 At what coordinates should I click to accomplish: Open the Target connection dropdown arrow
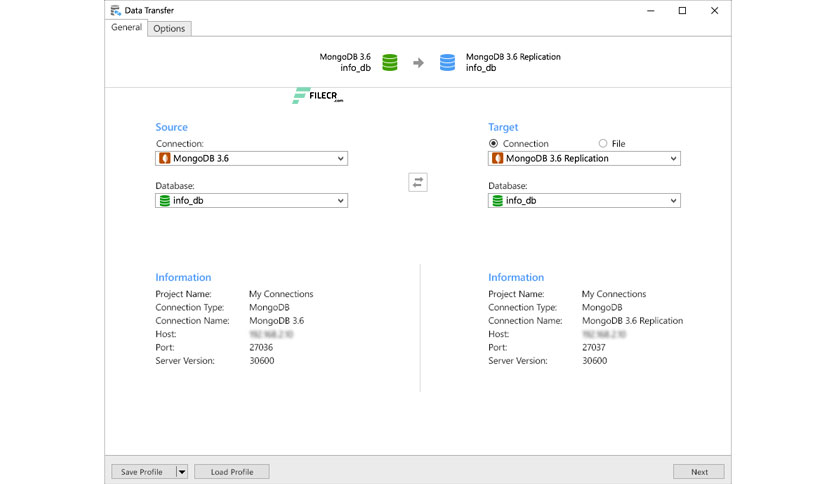673,158
